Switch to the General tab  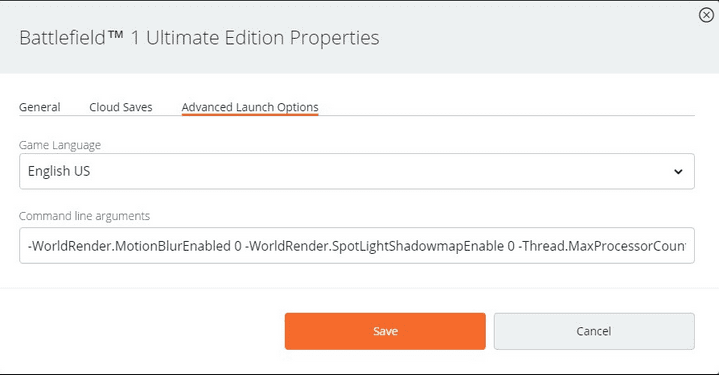tap(39, 107)
